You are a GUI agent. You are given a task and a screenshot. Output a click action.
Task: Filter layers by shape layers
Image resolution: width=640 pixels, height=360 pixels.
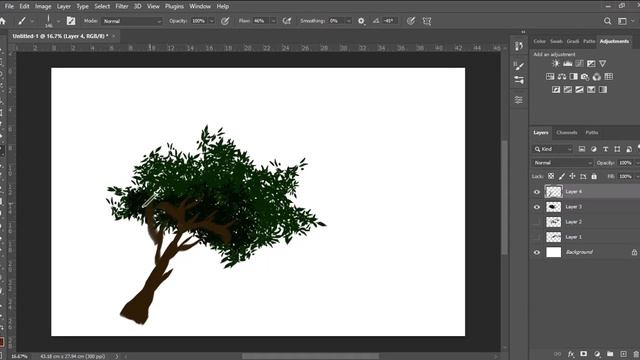click(617, 149)
